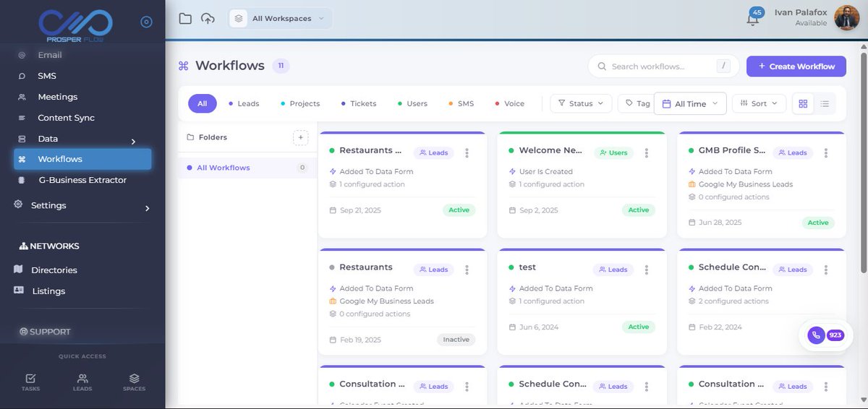
Task: Click Active badge on test workflow
Action: (x=638, y=327)
